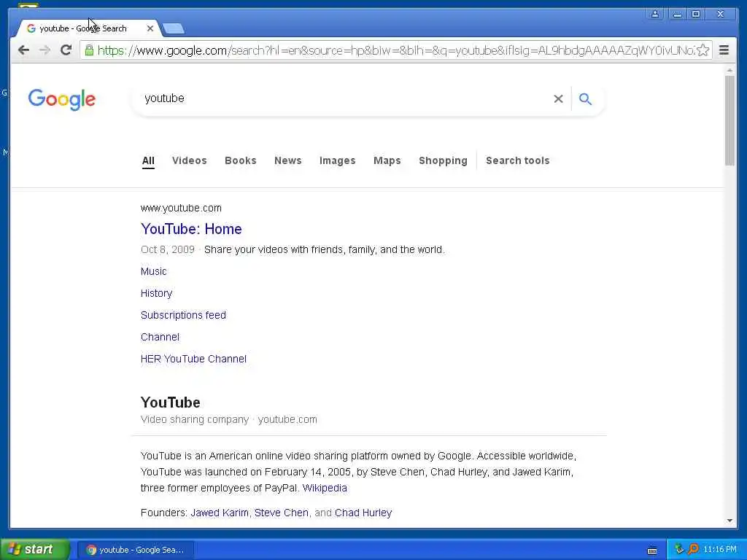Click the Windows start button
The image size is (747, 560).
coord(34,549)
